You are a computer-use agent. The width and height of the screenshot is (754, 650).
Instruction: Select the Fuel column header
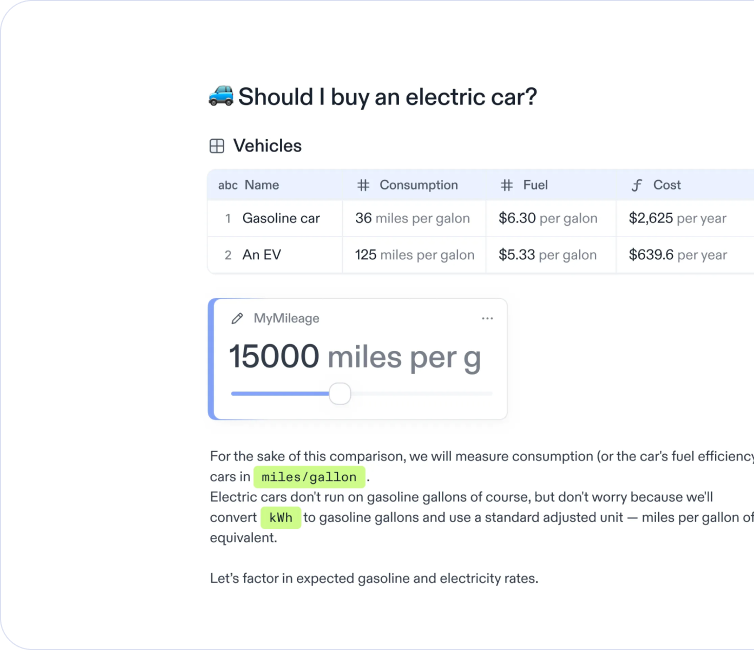(535, 185)
